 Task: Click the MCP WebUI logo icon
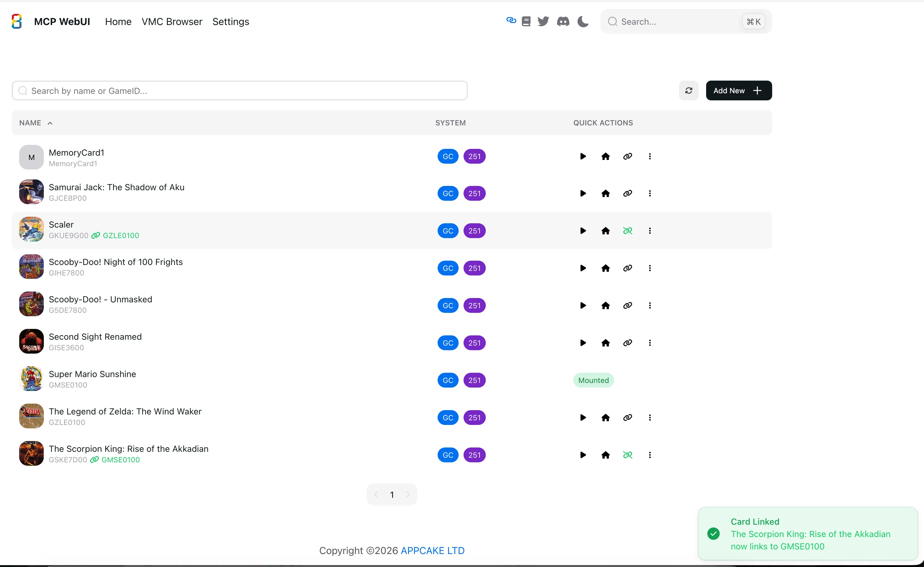(16, 21)
